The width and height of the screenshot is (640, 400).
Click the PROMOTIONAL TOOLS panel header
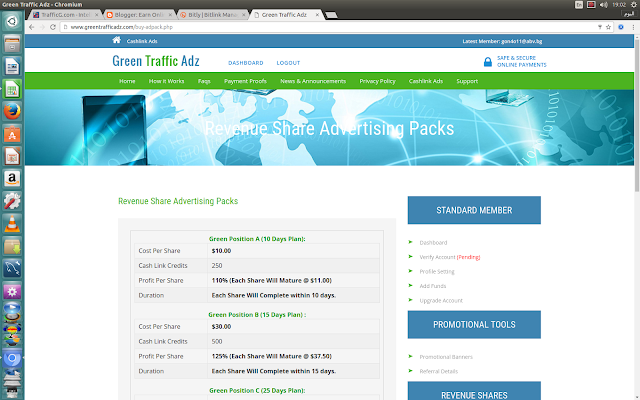pyautogui.click(x=474, y=324)
